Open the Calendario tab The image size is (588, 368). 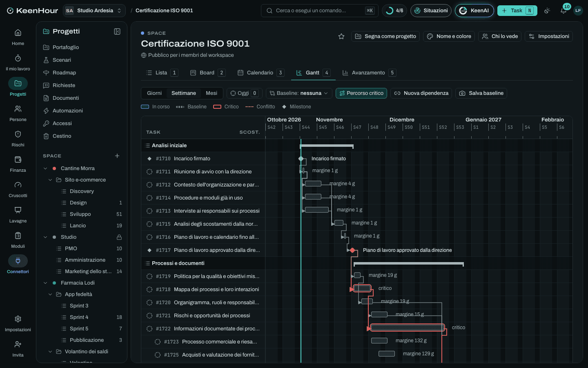tap(261, 73)
